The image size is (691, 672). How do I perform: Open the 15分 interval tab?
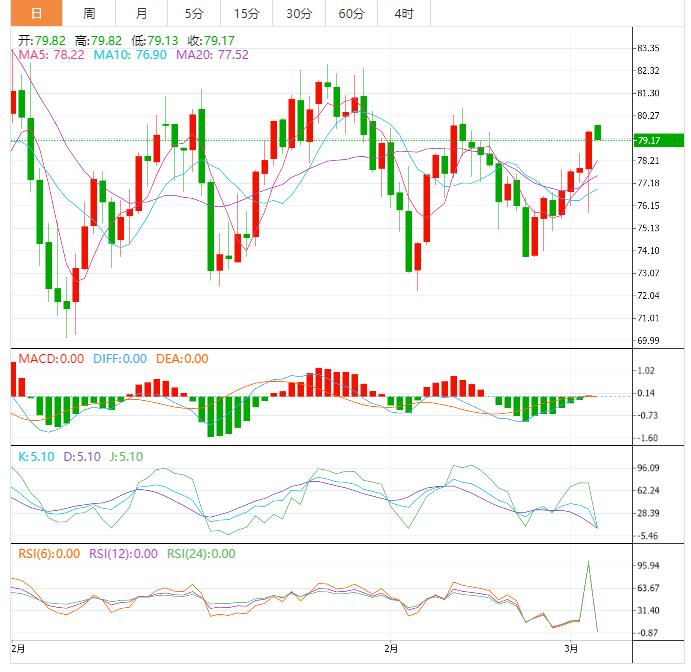[246, 13]
